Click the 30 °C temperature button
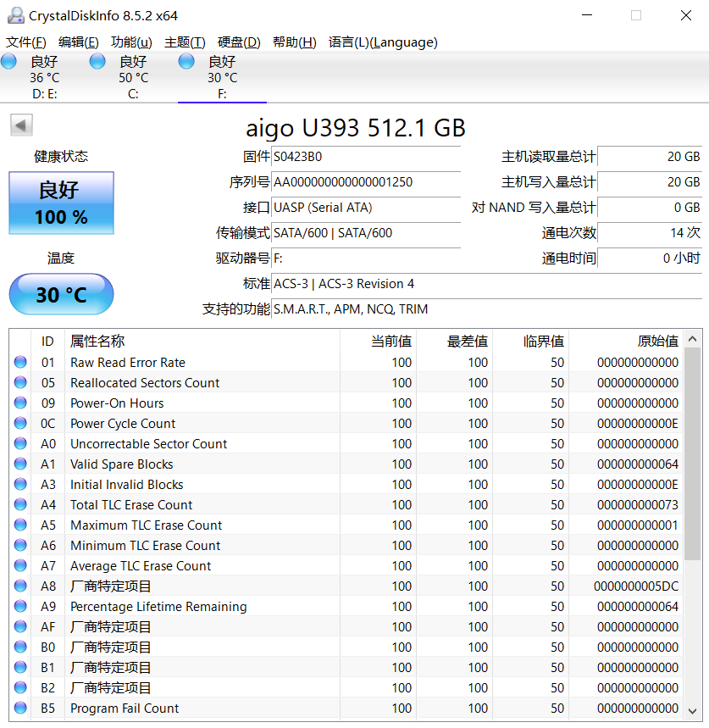 [x=61, y=294]
